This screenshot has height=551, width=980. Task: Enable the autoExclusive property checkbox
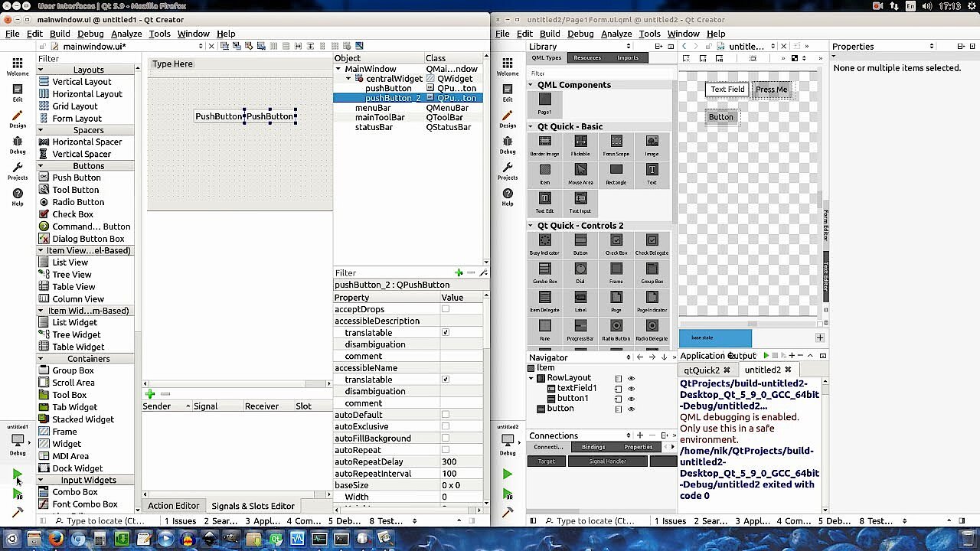tap(445, 426)
